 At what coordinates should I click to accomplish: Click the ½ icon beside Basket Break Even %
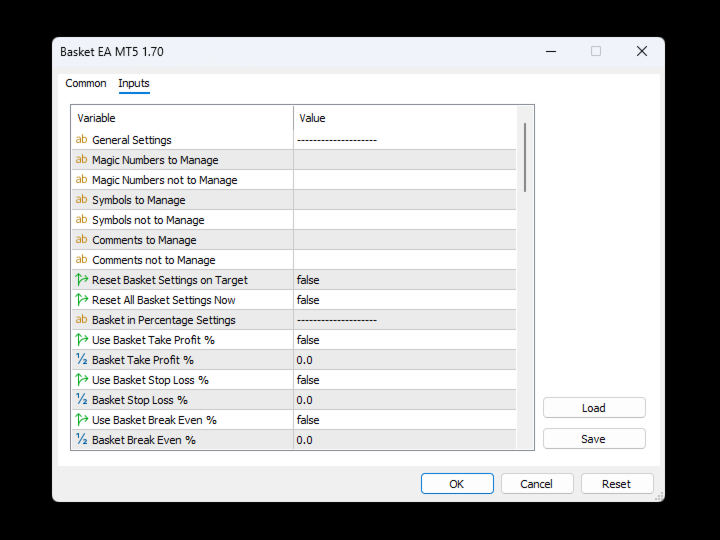coord(82,439)
